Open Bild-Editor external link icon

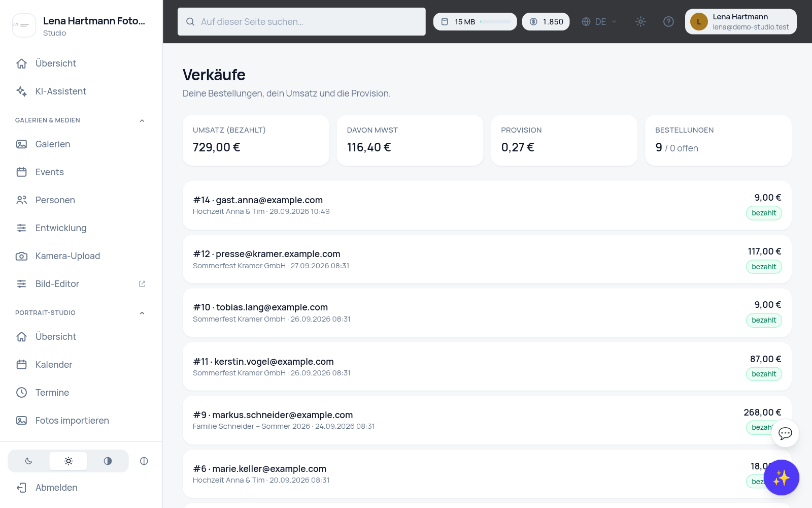click(142, 284)
